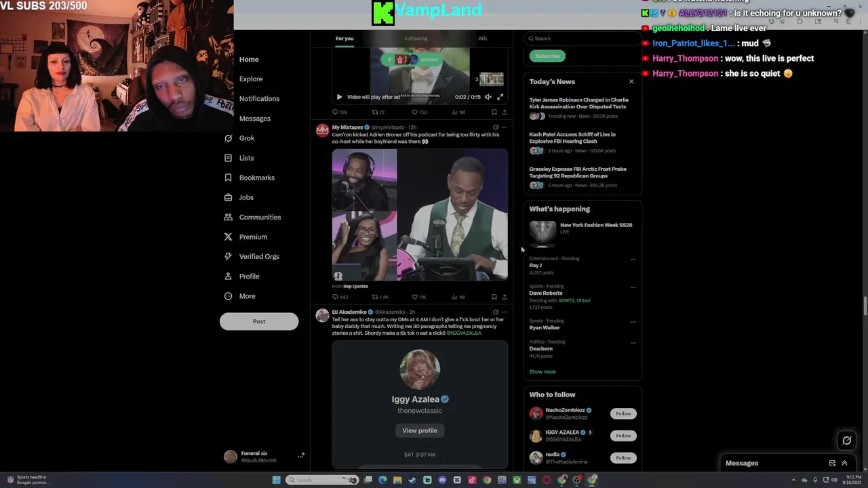Viewport: 868px width, 488px height.
Task: Open the floating Grok button above Messages
Action: [846, 441]
